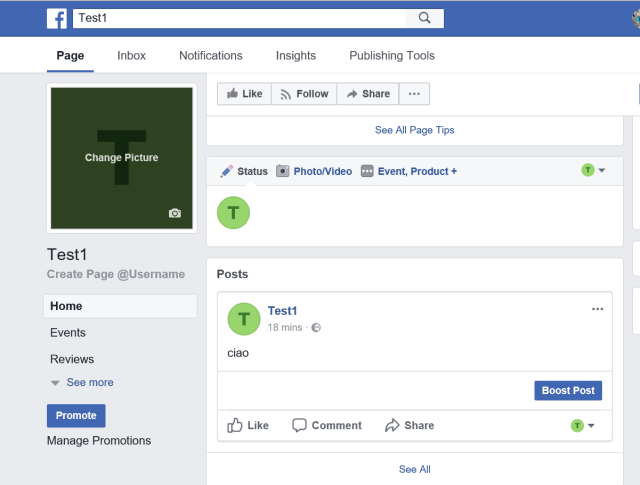
Task: Click the camera icon on profile picture
Action: [x=175, y=213]
